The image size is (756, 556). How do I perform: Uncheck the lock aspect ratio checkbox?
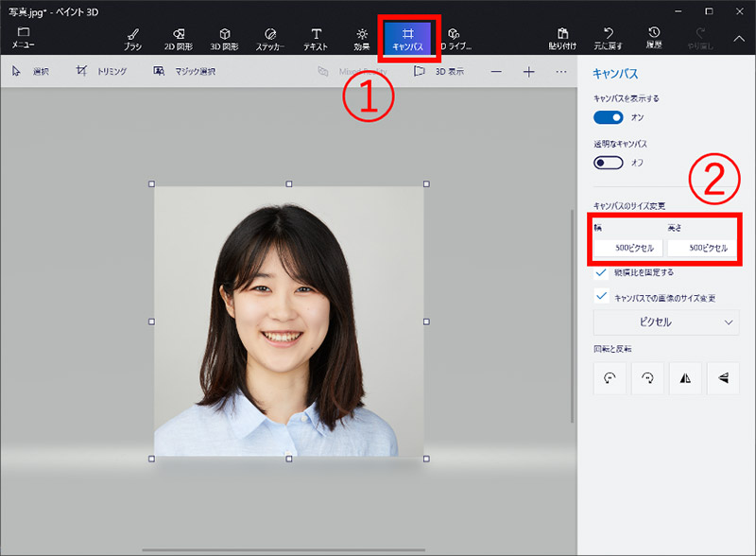(601, 272)
